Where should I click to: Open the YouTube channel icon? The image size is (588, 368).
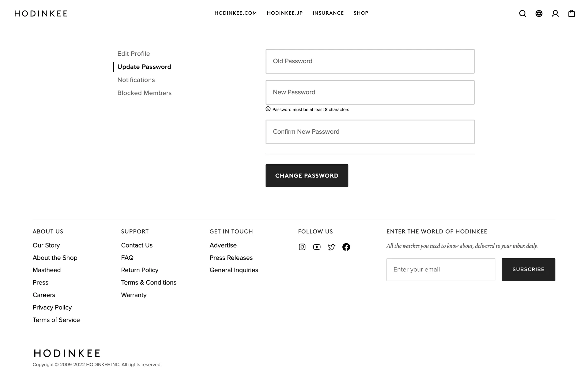coord(317,247)
